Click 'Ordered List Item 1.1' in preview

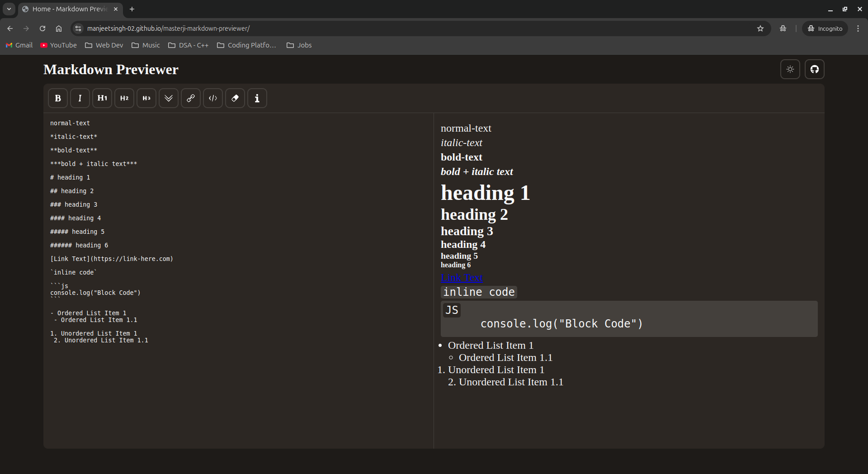pos(505,358)
